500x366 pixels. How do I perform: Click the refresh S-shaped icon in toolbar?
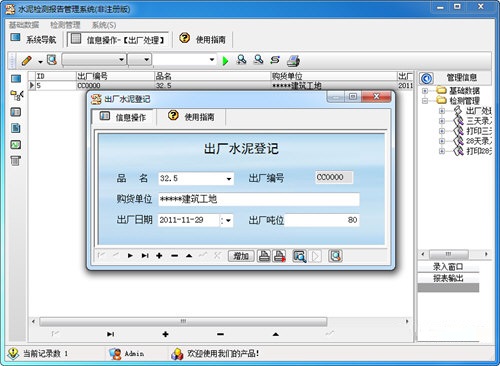275,60
